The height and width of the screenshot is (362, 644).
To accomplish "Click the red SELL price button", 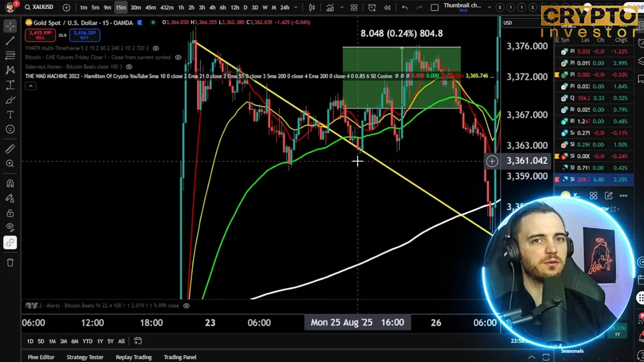I will [40, 35].
